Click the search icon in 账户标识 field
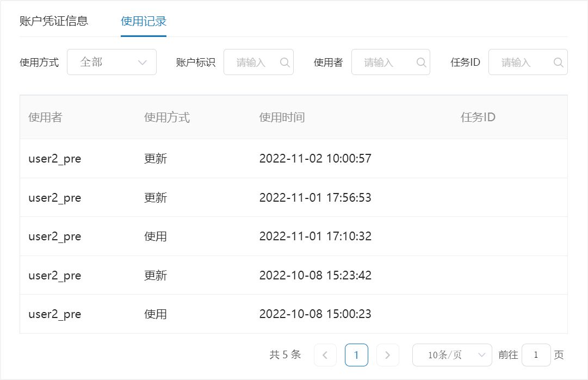This screenshot has height=380, width=588. pos(284,63)
